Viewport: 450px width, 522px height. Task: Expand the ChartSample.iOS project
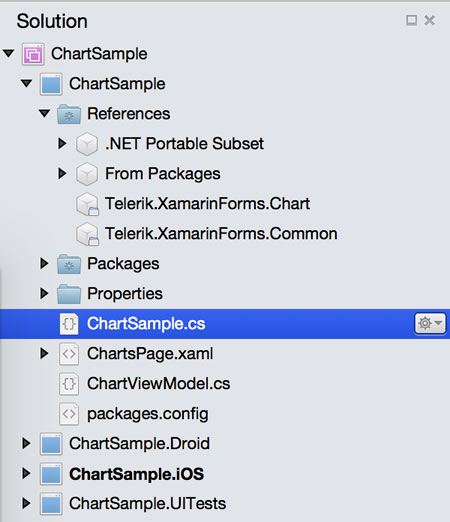tap(26, 473)
